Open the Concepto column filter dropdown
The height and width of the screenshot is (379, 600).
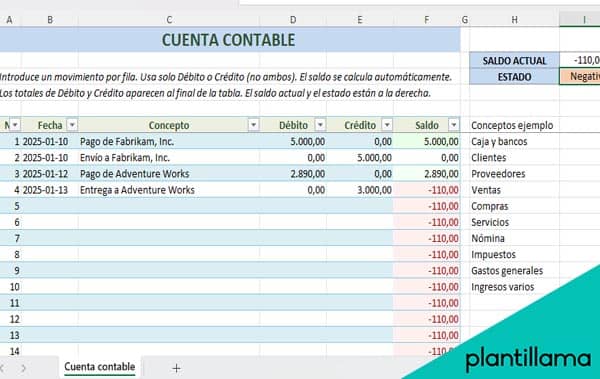click(x=253, y=125)
